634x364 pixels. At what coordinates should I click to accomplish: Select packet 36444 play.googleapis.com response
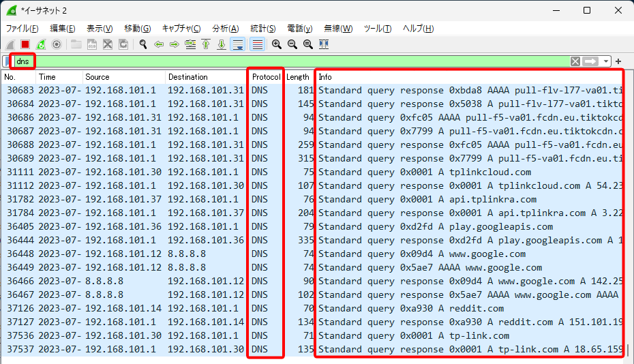pyautogui.click(x=314, y=240)
